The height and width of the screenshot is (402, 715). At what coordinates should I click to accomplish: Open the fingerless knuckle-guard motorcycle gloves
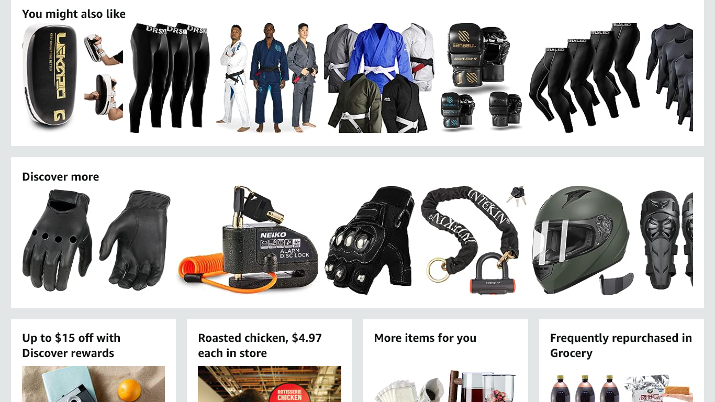[x=369, y=240]
